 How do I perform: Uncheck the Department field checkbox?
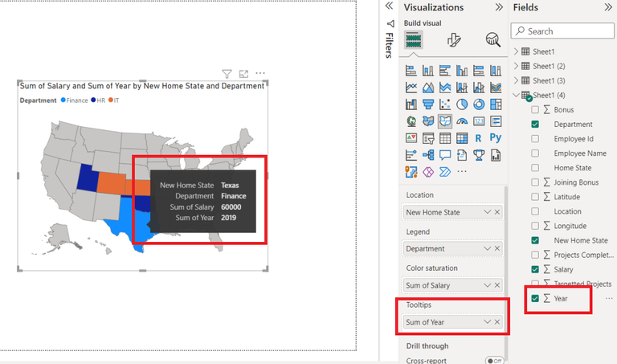point(535,125)
